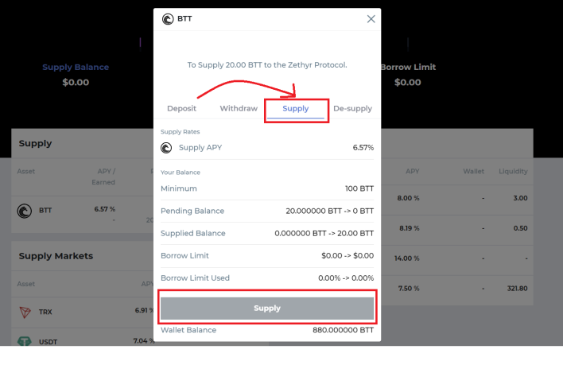Click the BTT logo in dialog header
Viewport: 563px width, 392px height.
pyautogui.click(x=168, y=19)
